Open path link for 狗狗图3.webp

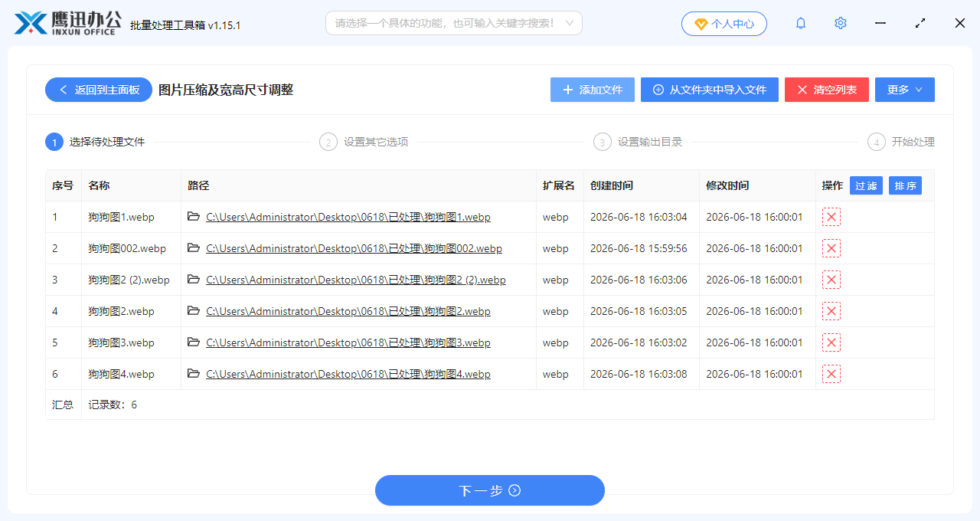click(x=348, y=342)
